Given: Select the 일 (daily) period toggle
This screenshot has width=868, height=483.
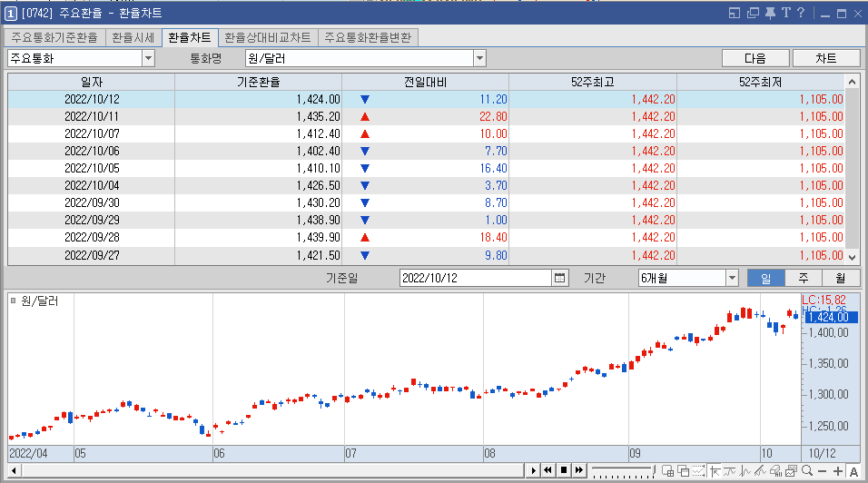Looking at the screenshot, I should coord(765,278).
